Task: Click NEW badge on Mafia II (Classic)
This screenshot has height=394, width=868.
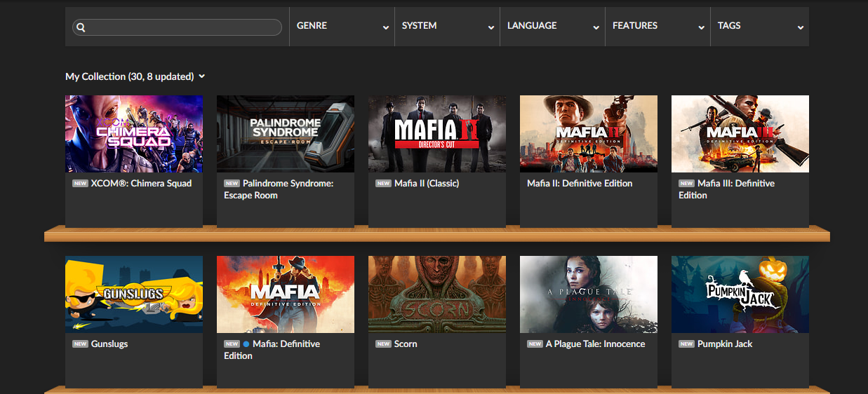Action: coord(383,184)
